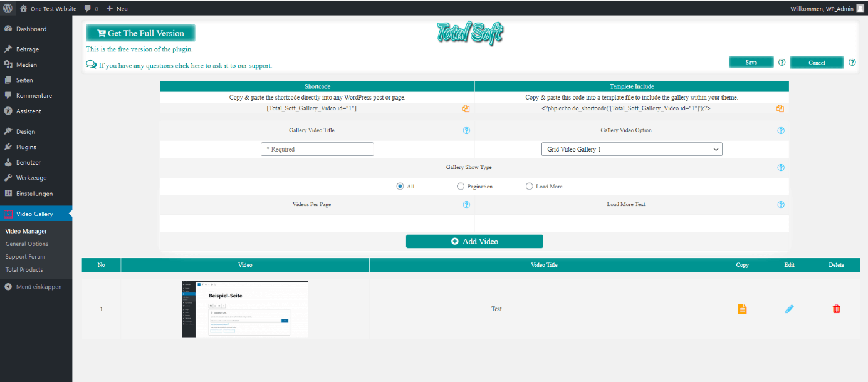Viewport: 868px width, 382px height.
Task: Click the Total Soft logo
Action: tap(469, 34)
